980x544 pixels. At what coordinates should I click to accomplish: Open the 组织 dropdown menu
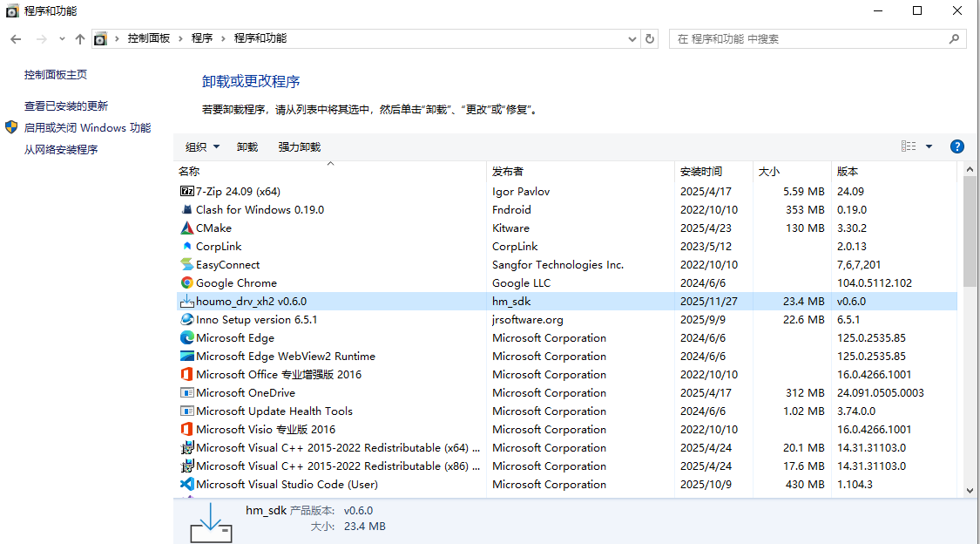click(x=202, y=147)
